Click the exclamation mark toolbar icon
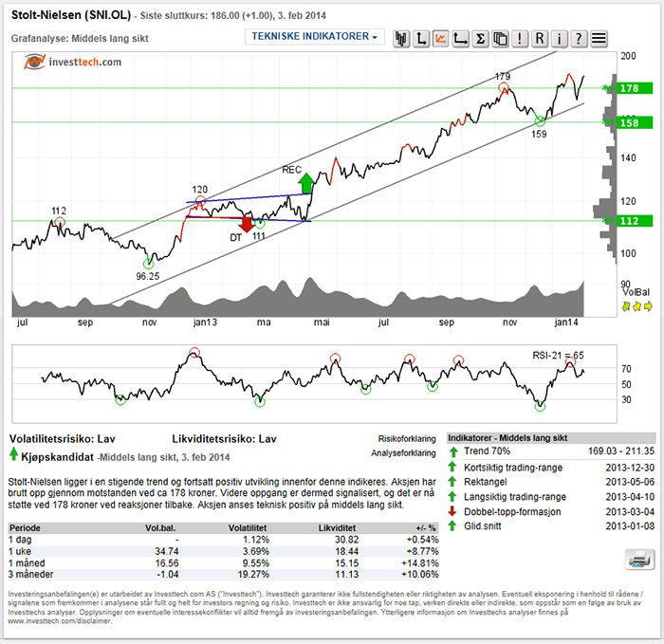This screenshot has height=644, width=664. pos(520,38)
